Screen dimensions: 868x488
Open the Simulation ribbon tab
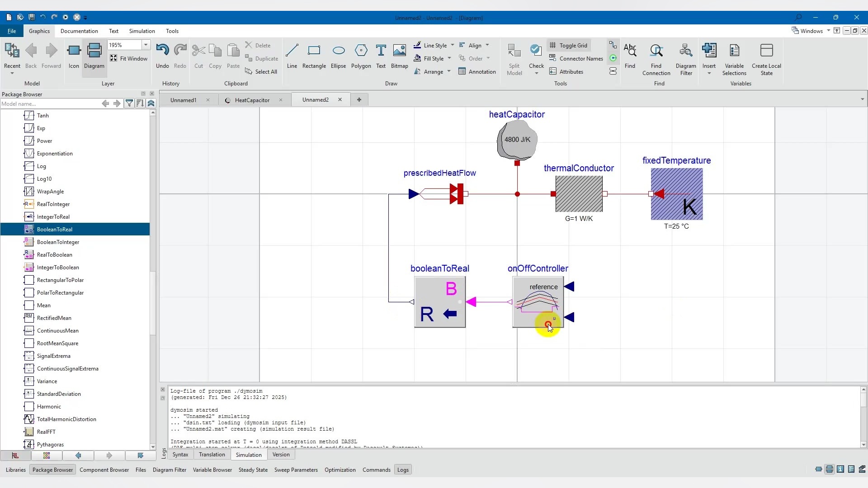(142, 31)
